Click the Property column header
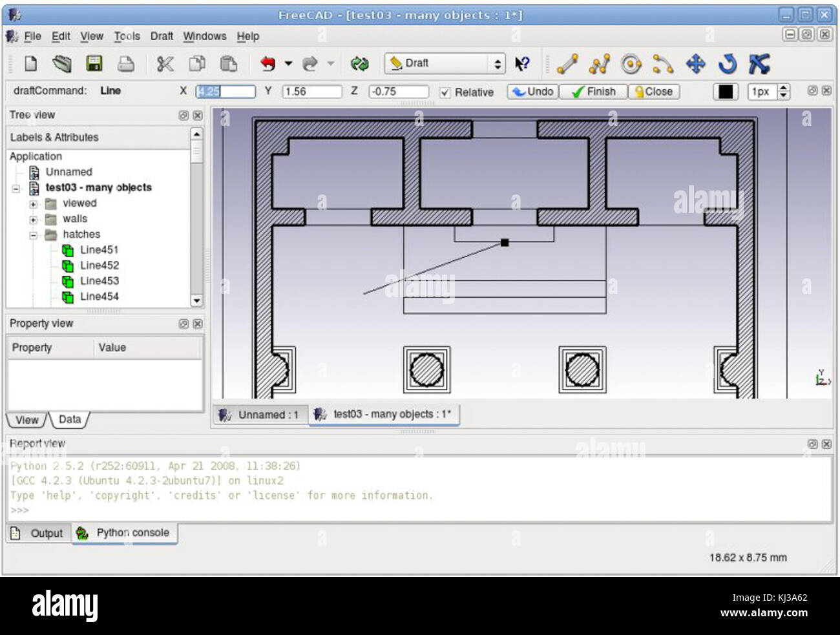Screen dimensions: 840x635 (51, 348)
